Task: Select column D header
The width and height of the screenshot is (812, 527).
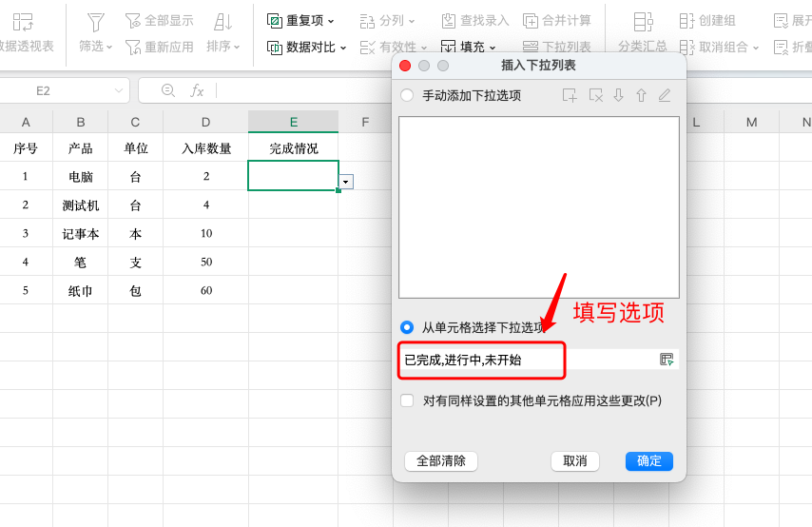Action: (205, 123)
